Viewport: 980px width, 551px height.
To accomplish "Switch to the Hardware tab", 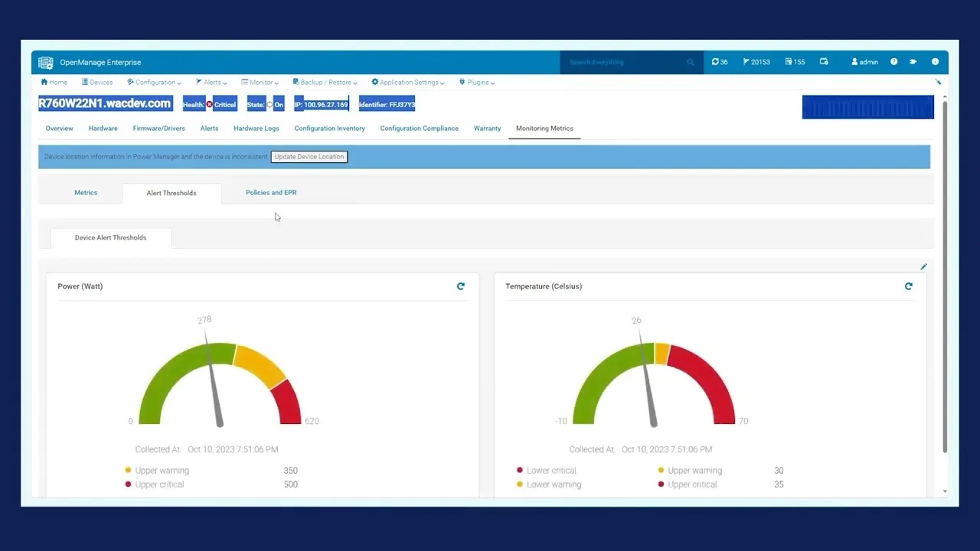I will [103, 129].
